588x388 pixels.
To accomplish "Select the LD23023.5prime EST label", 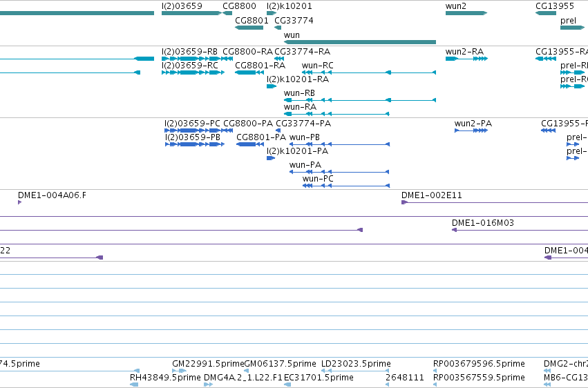I will (x=356, y=364).
